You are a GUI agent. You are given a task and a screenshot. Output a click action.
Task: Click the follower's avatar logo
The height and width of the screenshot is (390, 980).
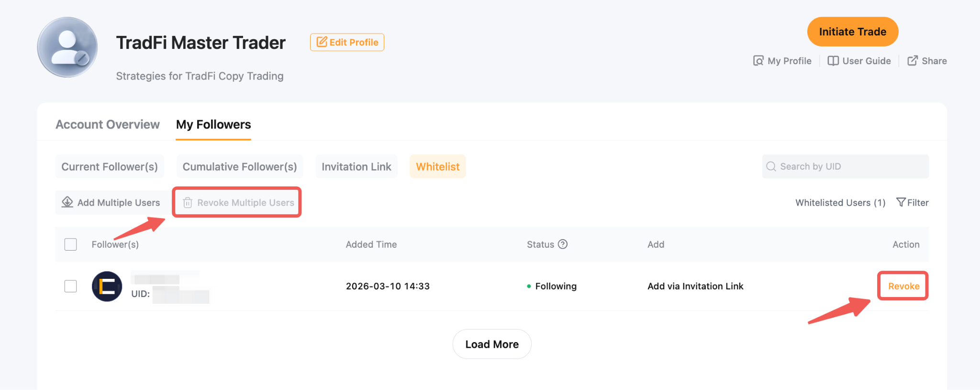coord(107,287)
